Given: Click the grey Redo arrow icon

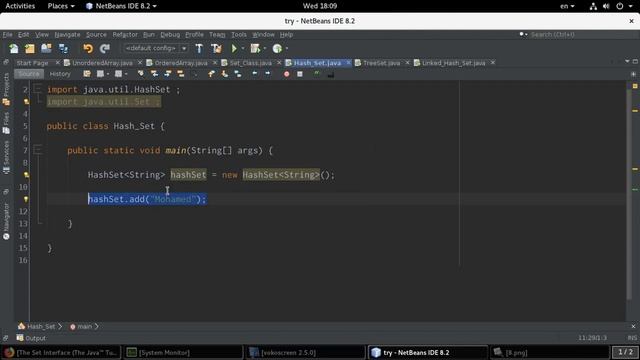Looking at the screenshot, I should click(105, 49).
